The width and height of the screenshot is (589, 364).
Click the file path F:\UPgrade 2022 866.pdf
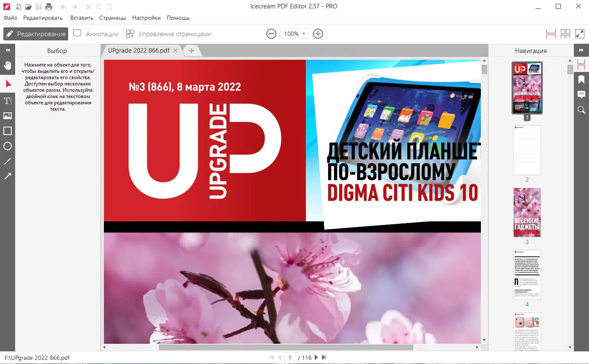pyautogui.click(x=37, y=358)
